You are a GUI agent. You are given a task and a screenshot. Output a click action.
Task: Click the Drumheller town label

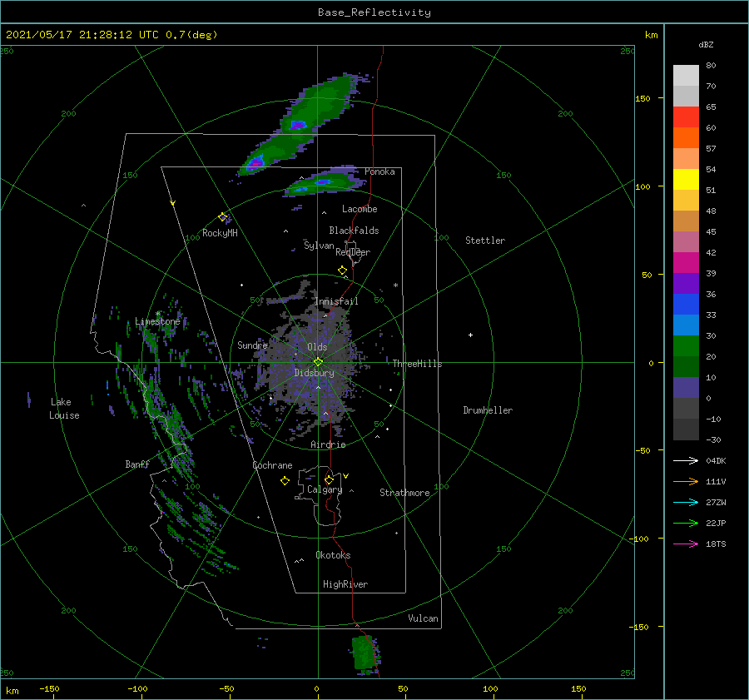(488, 410)
